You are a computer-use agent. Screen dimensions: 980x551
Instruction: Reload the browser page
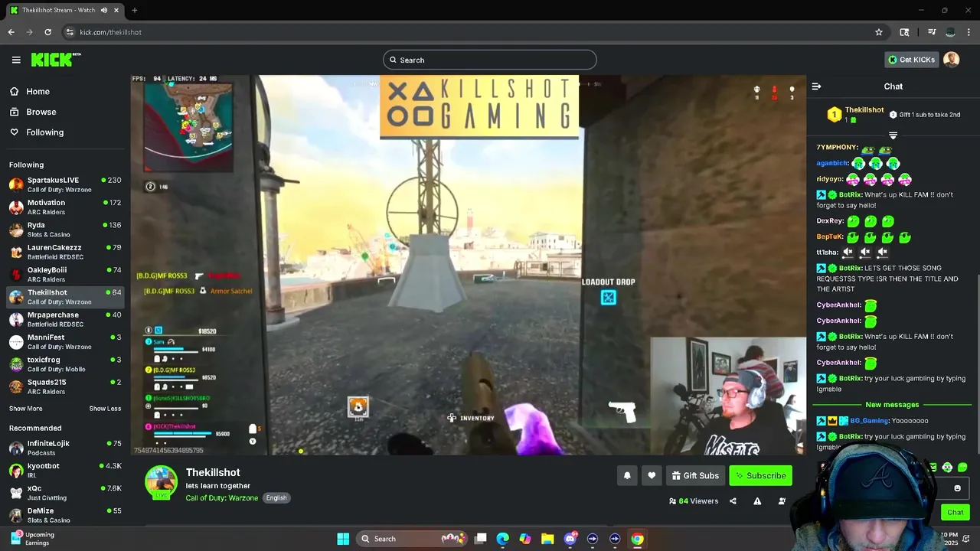(x=47, y=32)
